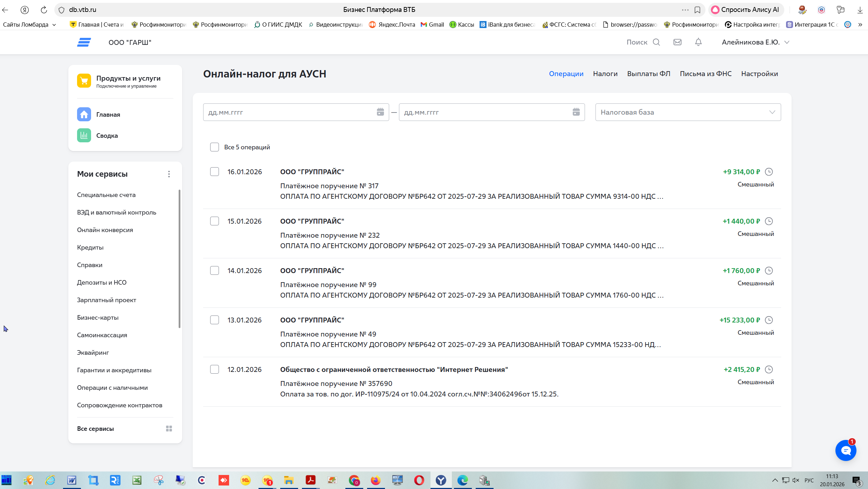Open the chat support bubble icon
The width and height of the screenshot is (868, 489).
846,450
